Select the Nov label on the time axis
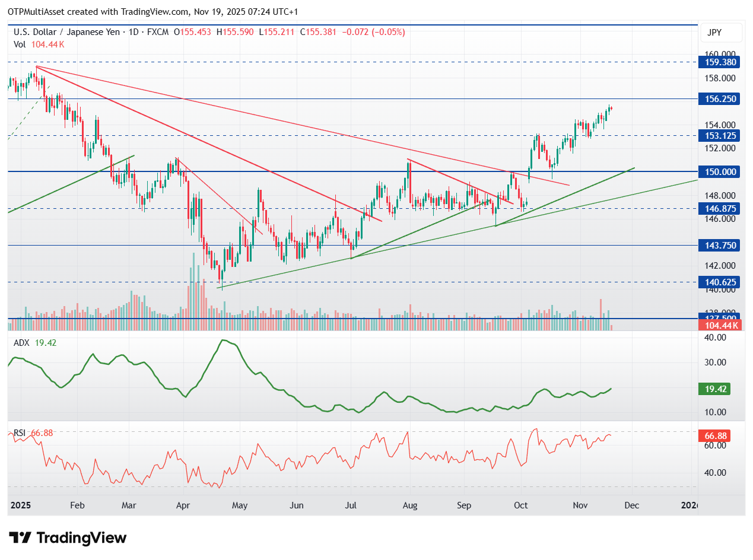This screenshot has width=753, height=560. click(x=580, y=505)
